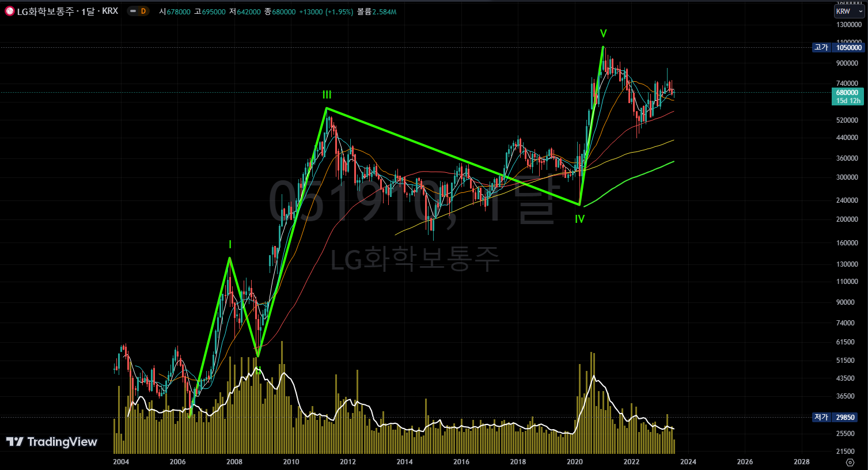Click the 2010 label on time axis

pos(291,461)
